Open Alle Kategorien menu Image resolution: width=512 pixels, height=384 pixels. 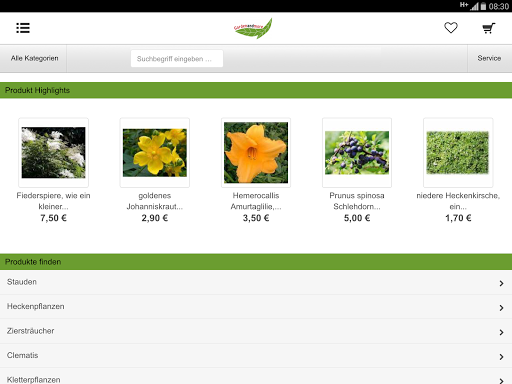(33, 58)
